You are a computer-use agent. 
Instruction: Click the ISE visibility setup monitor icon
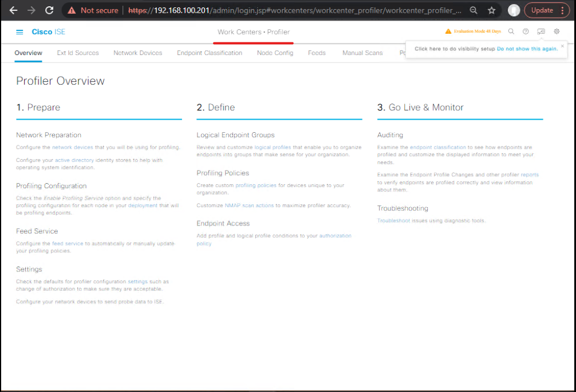pos(541,31)
